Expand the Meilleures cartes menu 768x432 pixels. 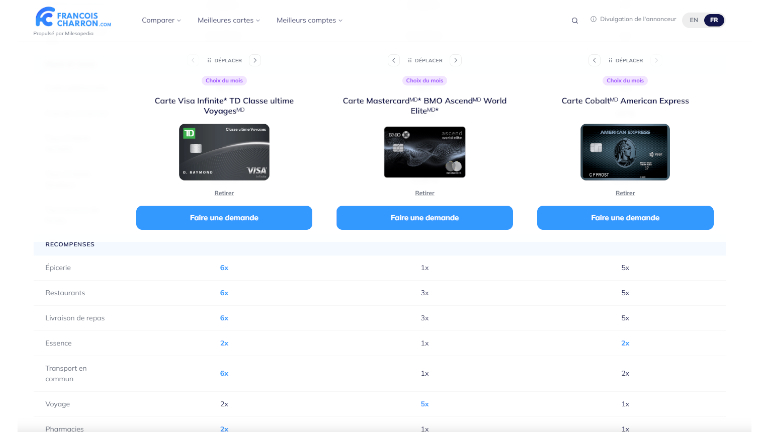pyautogui.click(x=228, y=20)
